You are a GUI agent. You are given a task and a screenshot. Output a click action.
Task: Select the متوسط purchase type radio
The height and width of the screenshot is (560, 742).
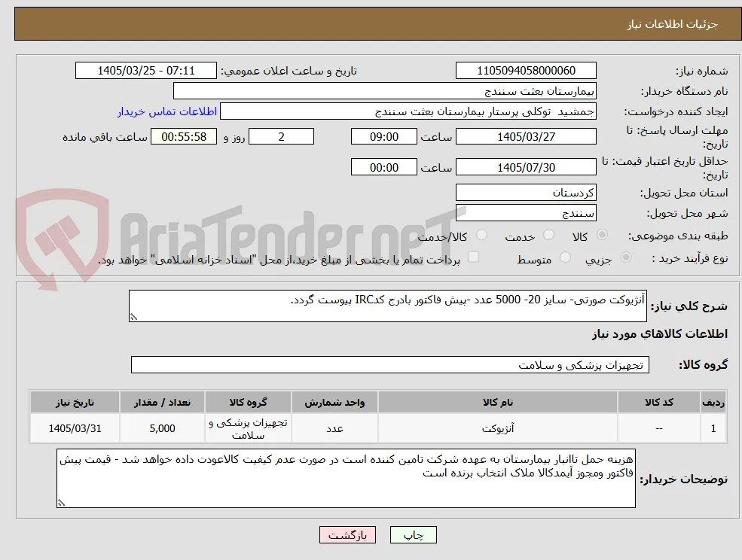pyautogui.click(x=565, y=257)
